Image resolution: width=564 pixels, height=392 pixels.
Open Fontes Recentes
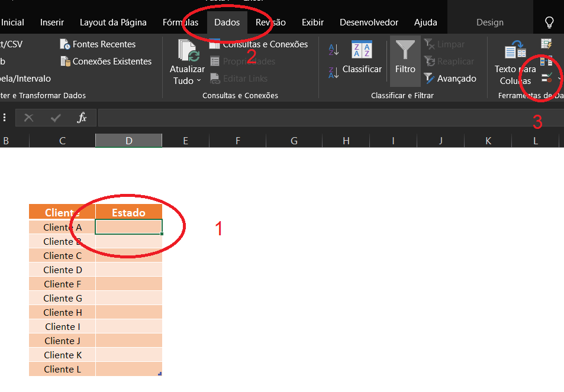tap(98, 44)
